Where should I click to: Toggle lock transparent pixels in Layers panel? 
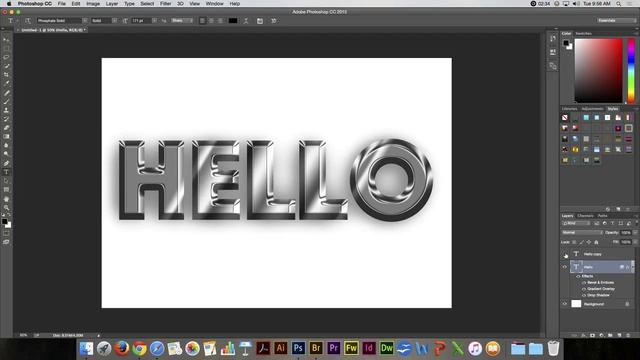[574, 242]
